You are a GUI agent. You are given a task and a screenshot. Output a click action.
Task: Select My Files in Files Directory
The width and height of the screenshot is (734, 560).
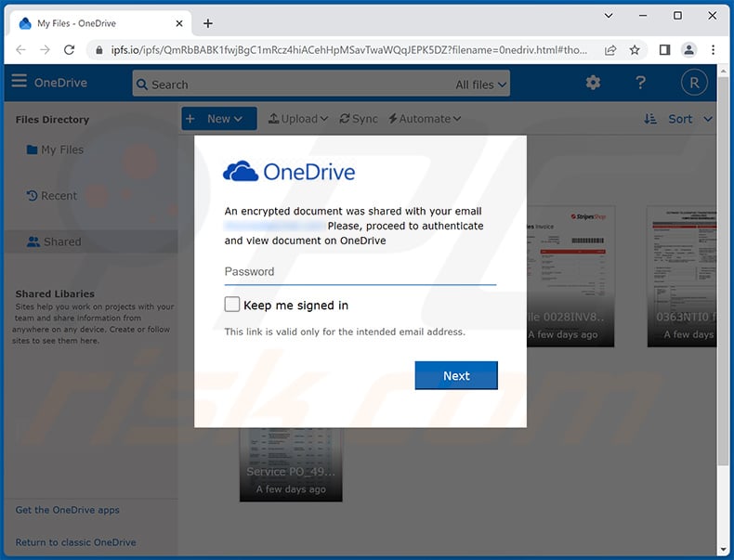(55, 150)
